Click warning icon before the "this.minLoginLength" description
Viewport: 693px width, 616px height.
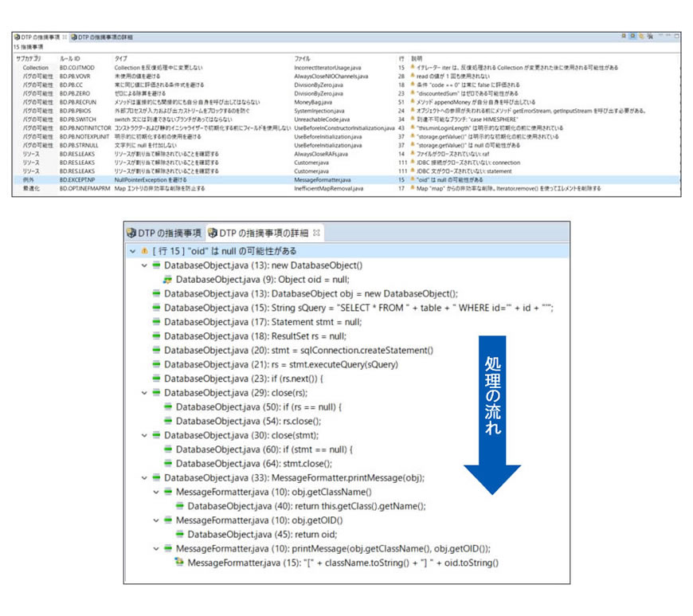coord(413,128)
